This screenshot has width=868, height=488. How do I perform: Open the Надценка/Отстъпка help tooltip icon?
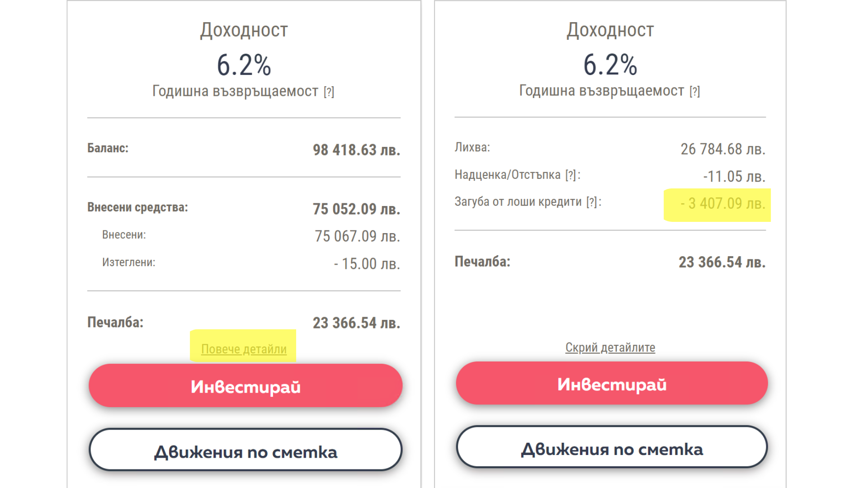coord(571,175)
